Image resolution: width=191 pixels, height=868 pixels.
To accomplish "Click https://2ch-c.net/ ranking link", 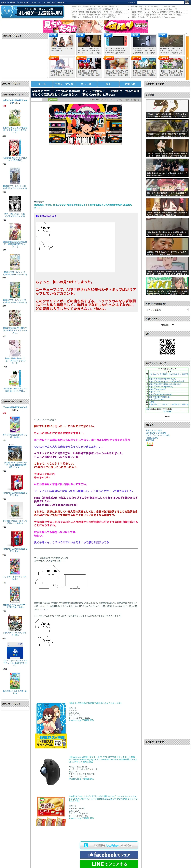I will [156, 399].
